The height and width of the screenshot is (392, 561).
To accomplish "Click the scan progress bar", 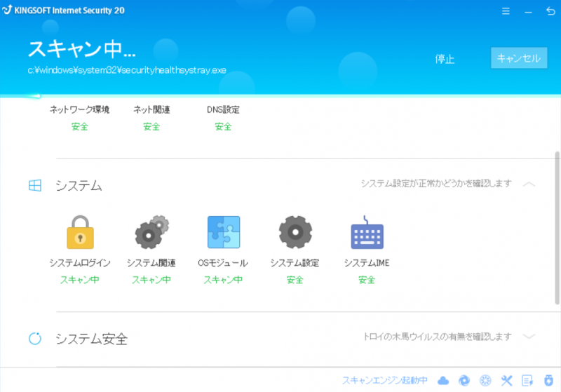I will (280, 96).
